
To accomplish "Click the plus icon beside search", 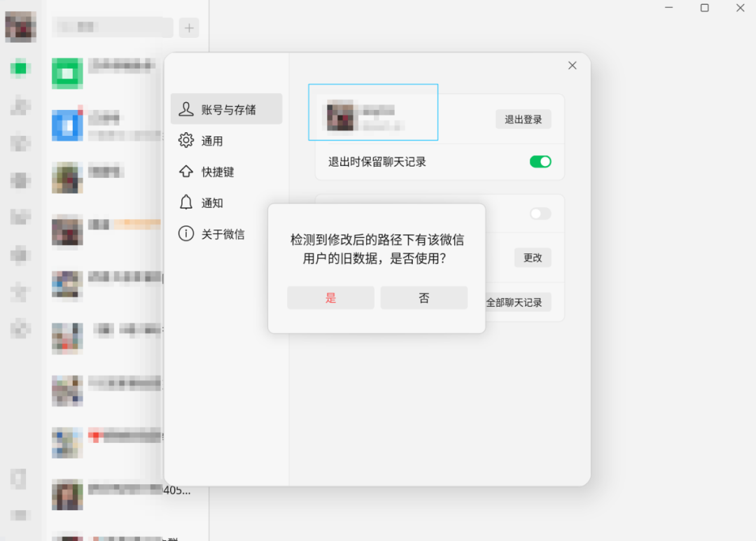I will pos(189,28).
